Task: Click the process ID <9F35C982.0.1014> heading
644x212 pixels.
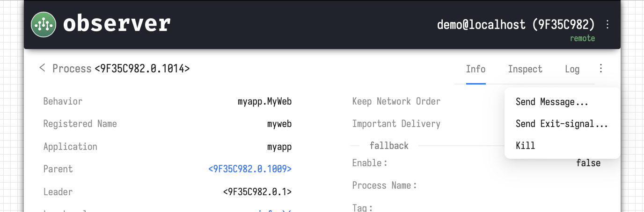Action: pos(142,69)
